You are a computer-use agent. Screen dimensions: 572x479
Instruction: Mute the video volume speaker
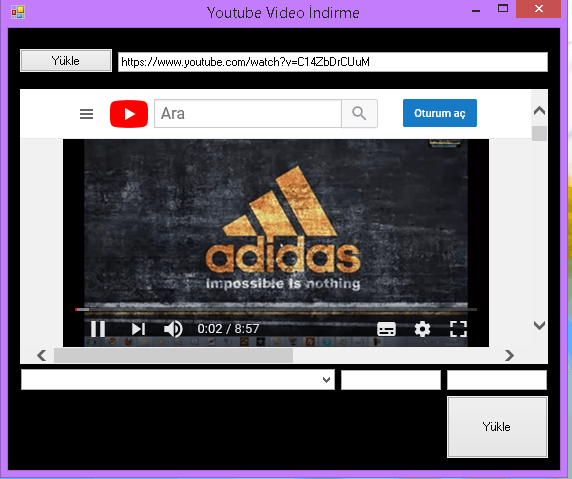[173, 329]
